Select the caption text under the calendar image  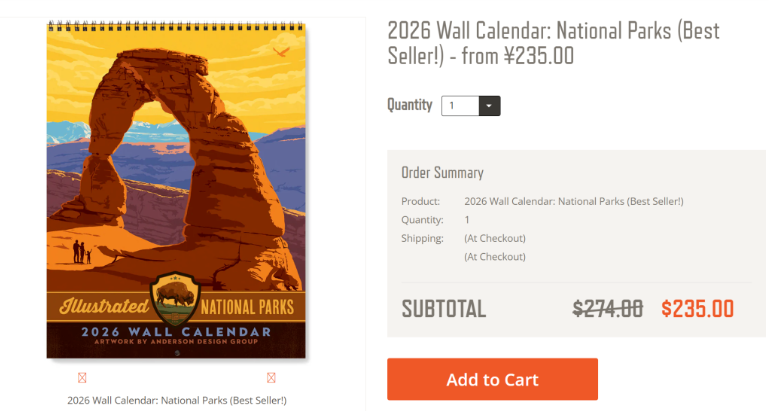pyautogui.click(x=177, y=400)
